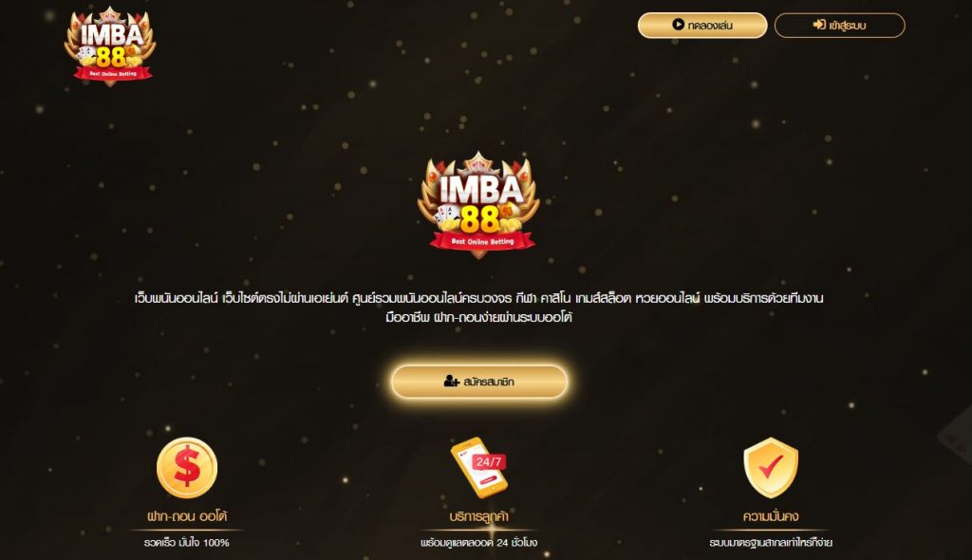Click the รวดเร็ว มั่นใจ 100% caption
972x560 pixels.
187,543
